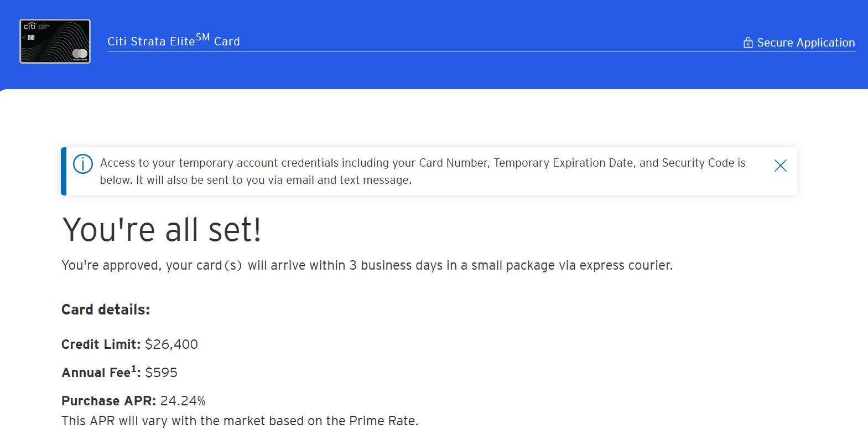Click the Citi Strata Elite Card title
Viewport: 868px width, 433px height.
[174, 40]
